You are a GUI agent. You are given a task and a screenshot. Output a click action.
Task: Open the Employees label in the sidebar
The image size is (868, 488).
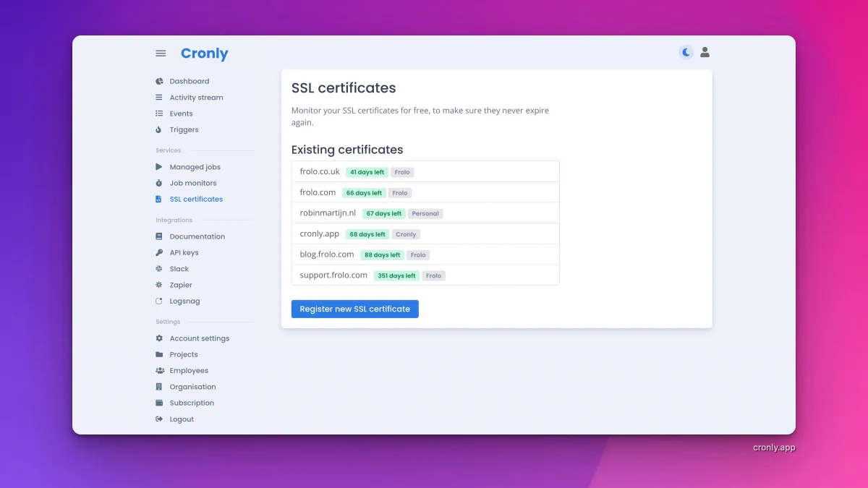tap(189, 371)
